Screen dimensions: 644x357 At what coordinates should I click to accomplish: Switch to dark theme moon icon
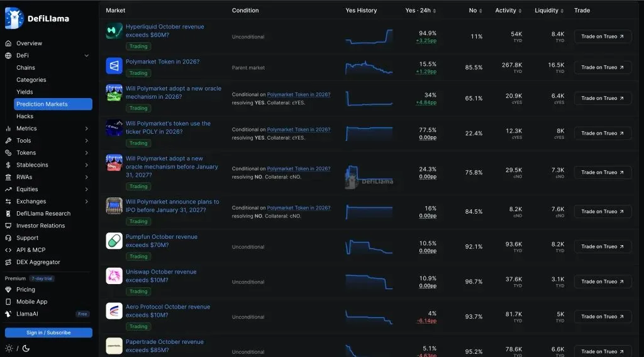(x=26, y=348)
